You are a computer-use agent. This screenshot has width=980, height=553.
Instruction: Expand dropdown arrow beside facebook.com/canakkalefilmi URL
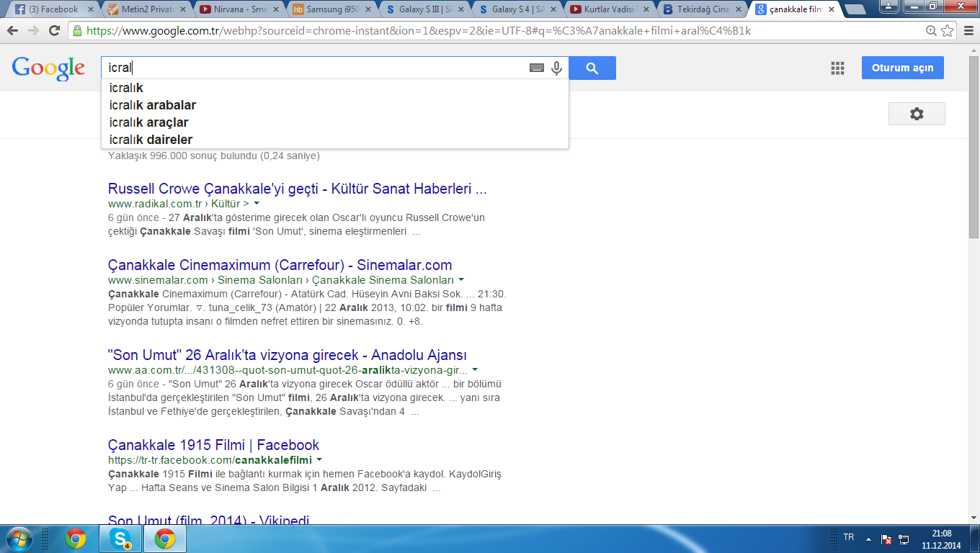319,460
